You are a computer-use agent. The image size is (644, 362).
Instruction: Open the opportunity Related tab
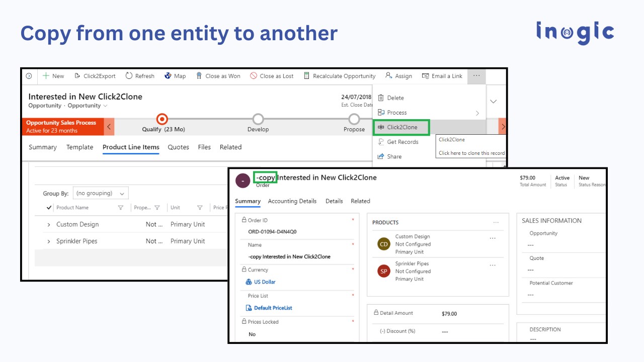pyautogui.click(x=230, y=147)
